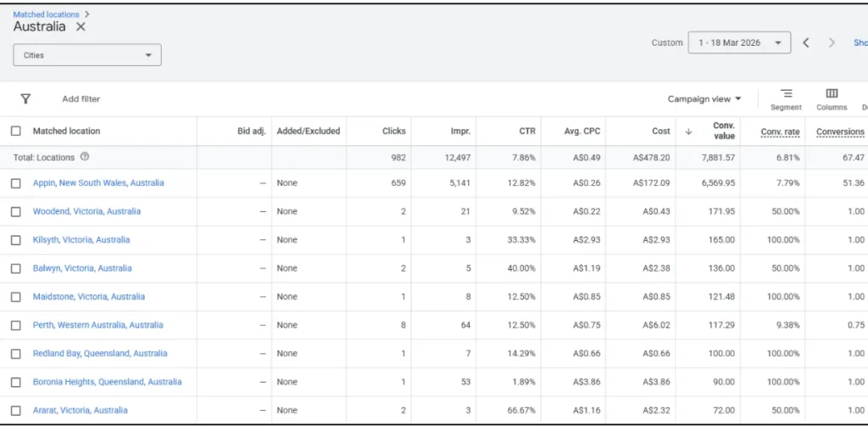Click the Ararat CTR 66.67%
Screen dimensions: 868x426
[x=523, y=411]
